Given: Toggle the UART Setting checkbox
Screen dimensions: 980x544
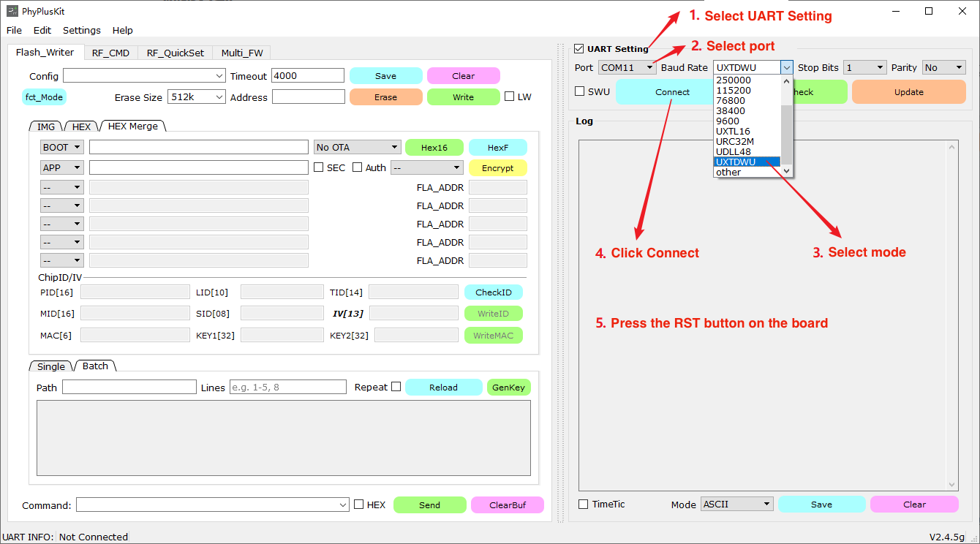Looking at the screenshot, I should click(x=580, y=49).
